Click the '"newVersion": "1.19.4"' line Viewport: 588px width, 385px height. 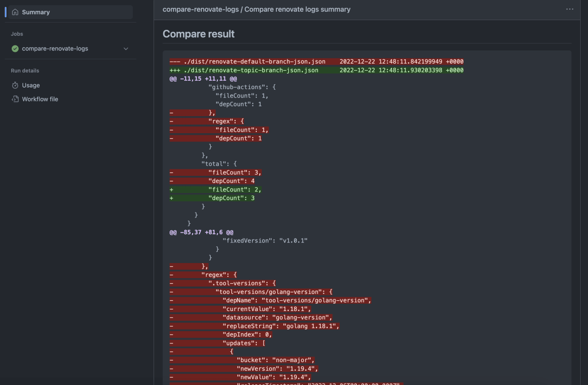[244, 369]
